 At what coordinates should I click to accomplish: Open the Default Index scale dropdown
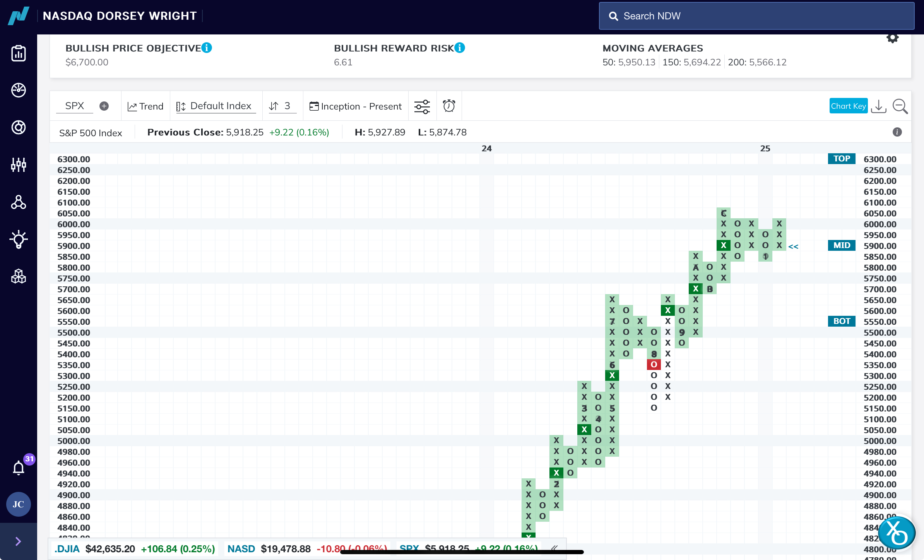(216, 106)
